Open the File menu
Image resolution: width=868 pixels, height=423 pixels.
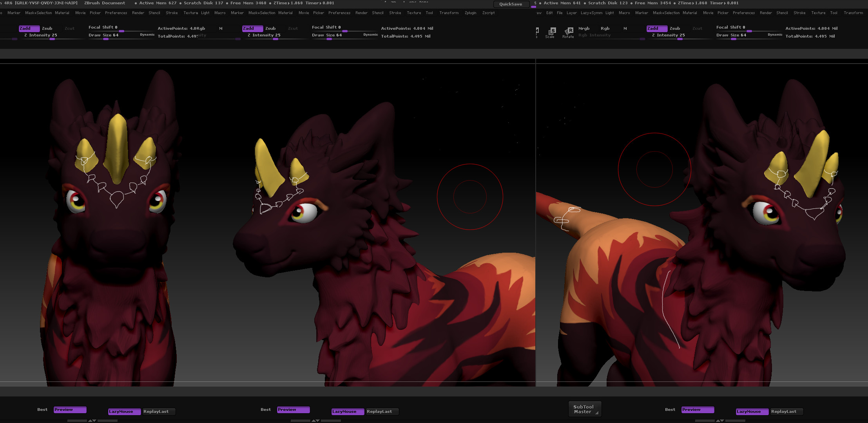coord(560,13)
